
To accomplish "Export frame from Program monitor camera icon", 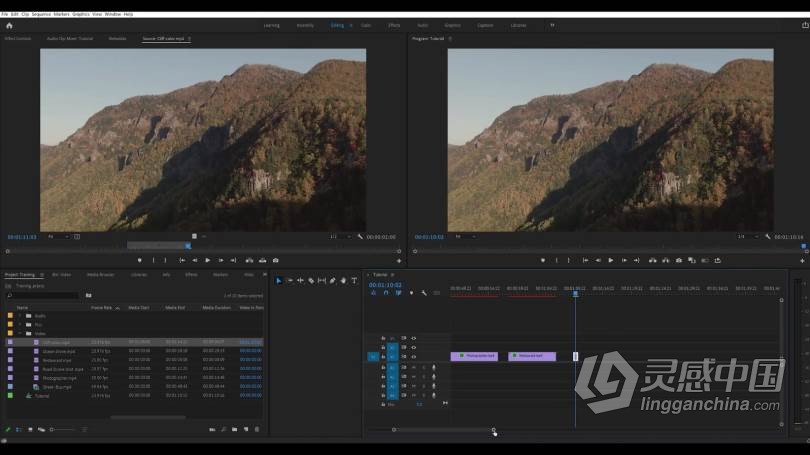I will pos(679,261).
